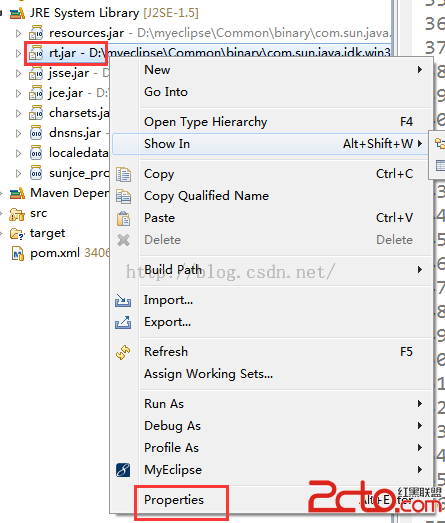
Task: Click the dnsns.jar file icon
Action: (36, 133)
